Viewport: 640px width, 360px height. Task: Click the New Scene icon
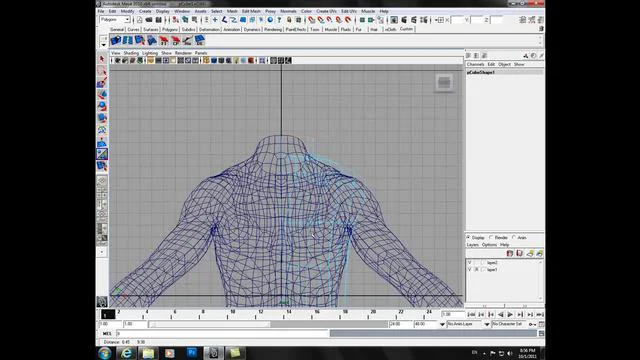[x=140, y=20]
